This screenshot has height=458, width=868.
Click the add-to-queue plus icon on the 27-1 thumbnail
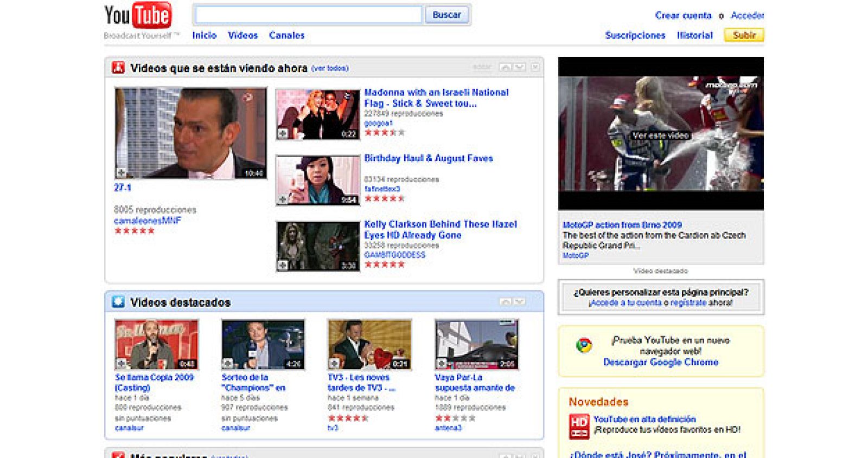coord(122,173)
